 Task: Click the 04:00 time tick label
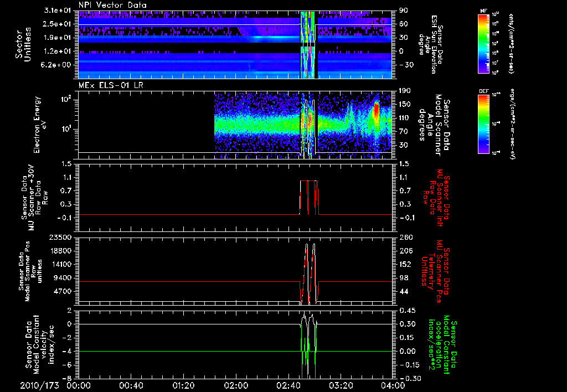(x=393, y=385)
